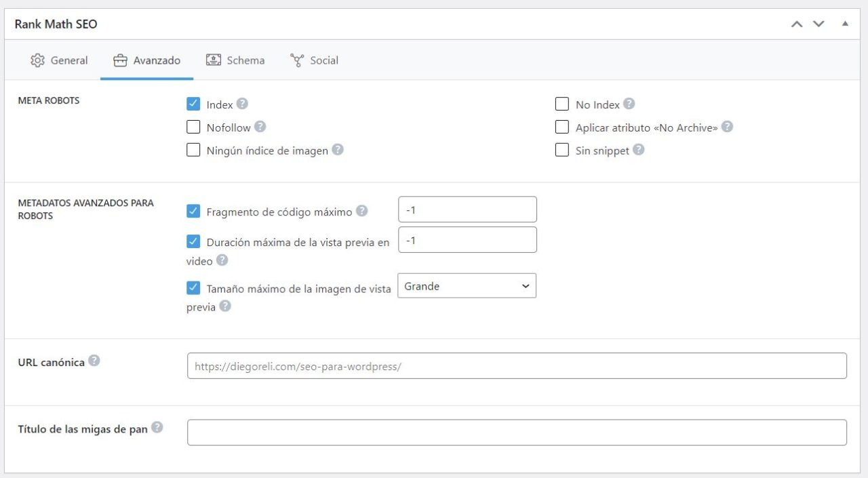Open help for «Aplicar atributo No Archive»

(726, 127)
